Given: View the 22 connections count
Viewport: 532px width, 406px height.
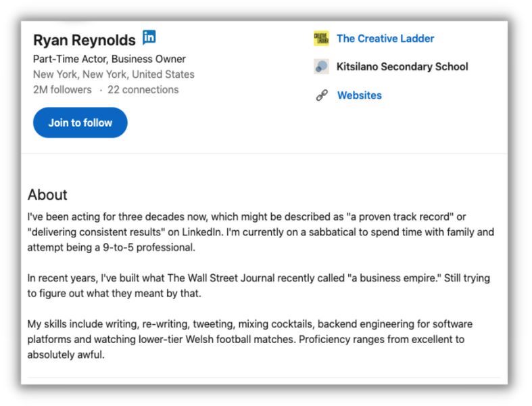Looking at the screenshot, I should tap(143, 89).
